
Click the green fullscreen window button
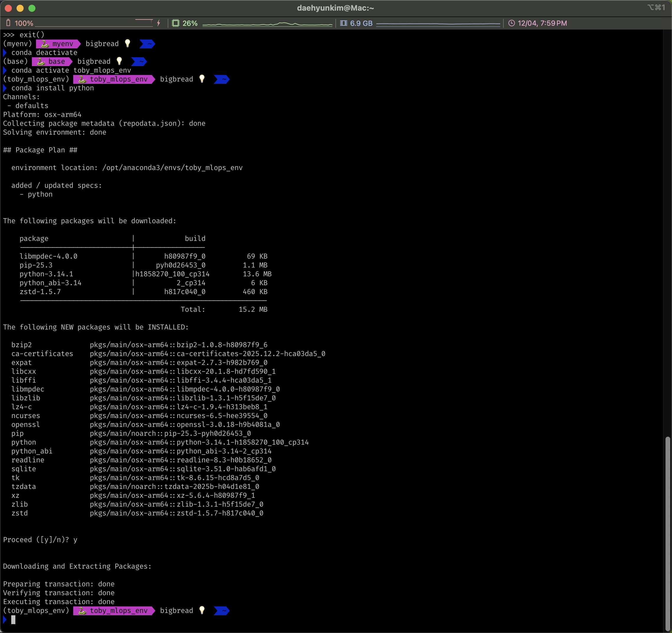(x=32, y=8)
